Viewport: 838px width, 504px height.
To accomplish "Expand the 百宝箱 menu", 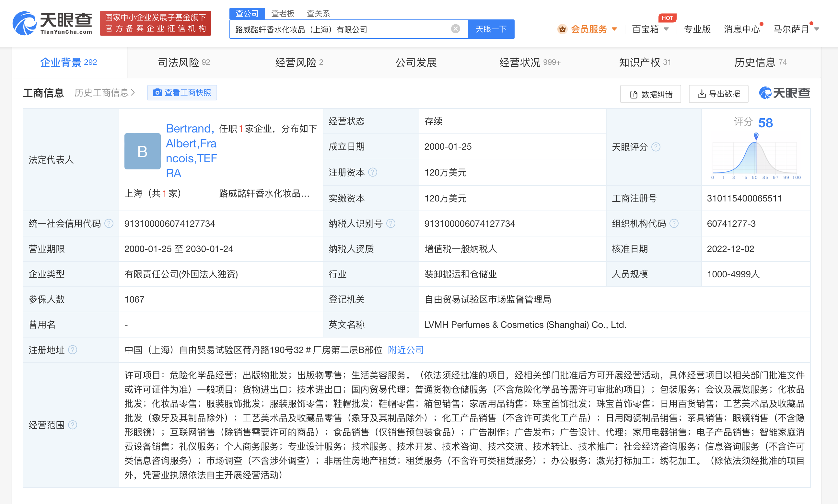I will coord(650,29).
